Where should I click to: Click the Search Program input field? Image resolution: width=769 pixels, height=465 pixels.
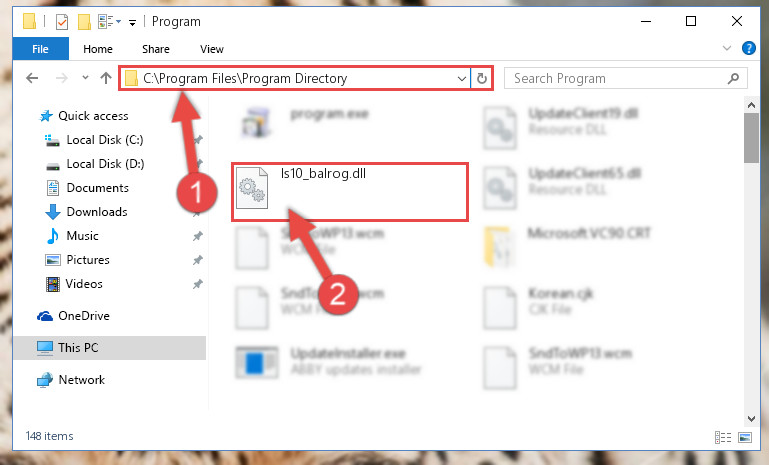(618, 78)
